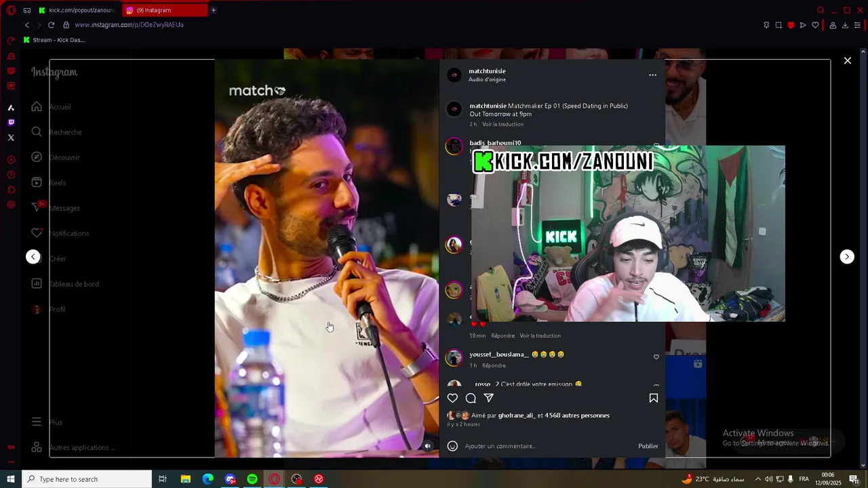Click the Instagram logo wordmark

[54, 73]
